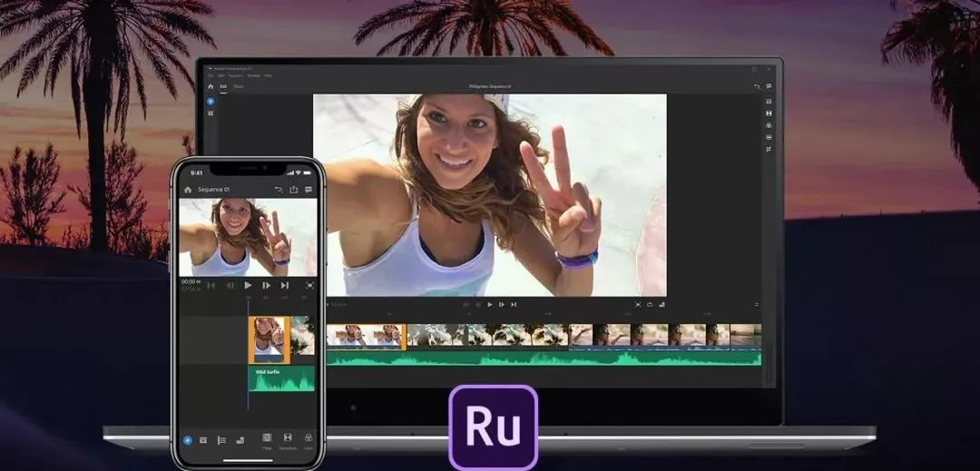Open the File menu in laptop app
The width and height of the screenshot is (980, 471).
click(x=211, y=75)
